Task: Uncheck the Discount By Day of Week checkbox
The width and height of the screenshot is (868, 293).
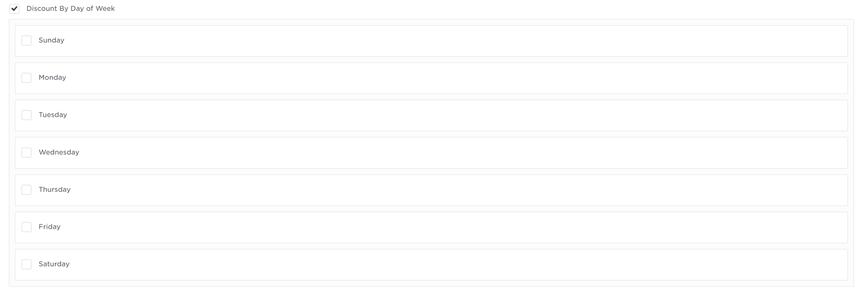Action: (14, 8)
